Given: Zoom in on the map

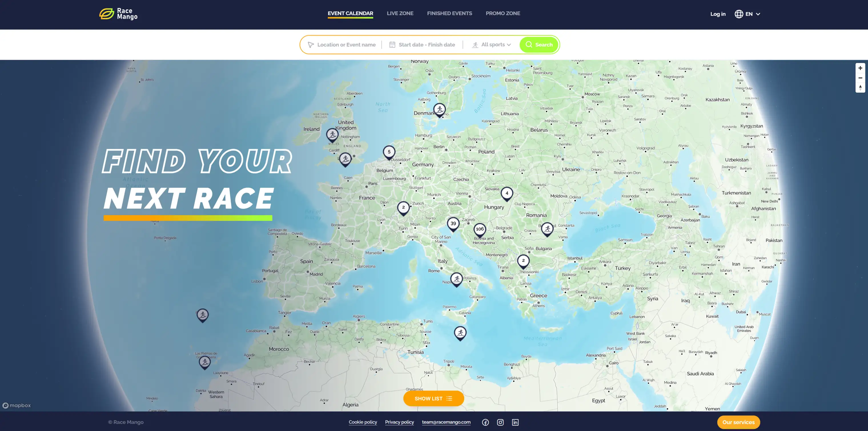Looking at the screenshot, I should [x=860, y=68].
